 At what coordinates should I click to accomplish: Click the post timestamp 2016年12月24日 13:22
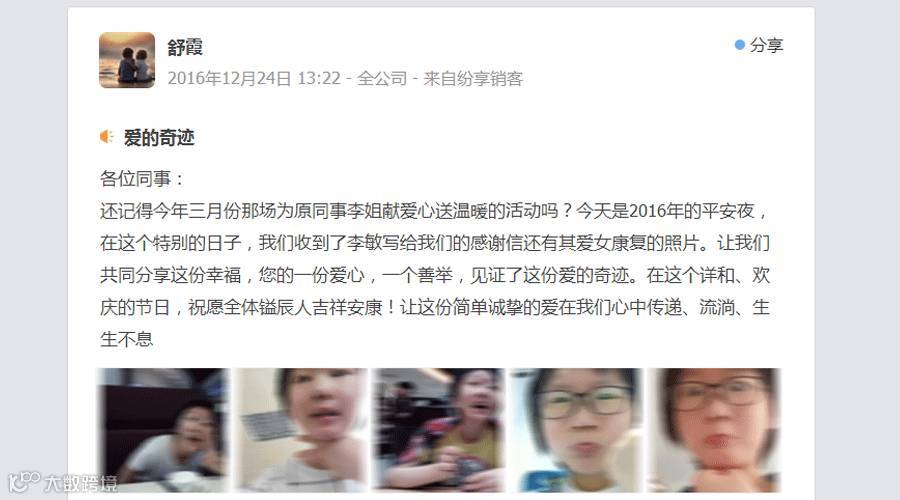pos(254,78)
